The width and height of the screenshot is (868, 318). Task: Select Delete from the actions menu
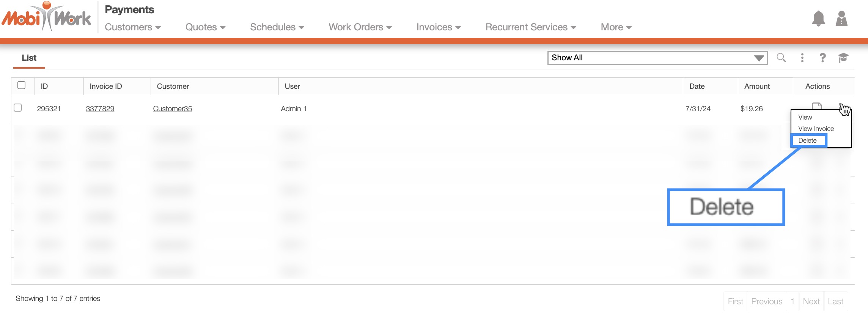807,140
